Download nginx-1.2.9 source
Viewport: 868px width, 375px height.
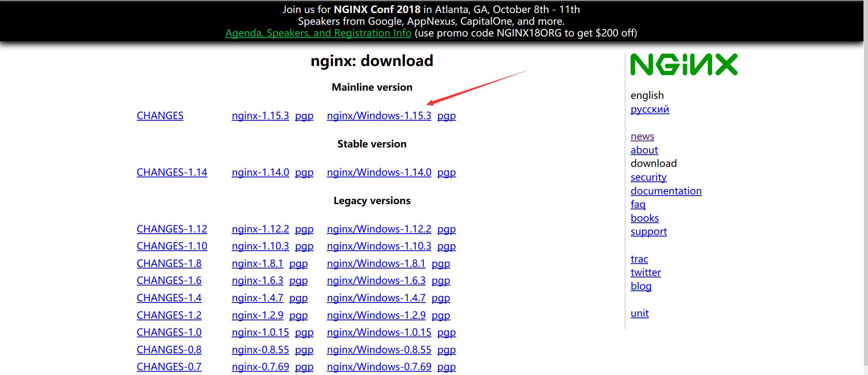pos(258,315)
